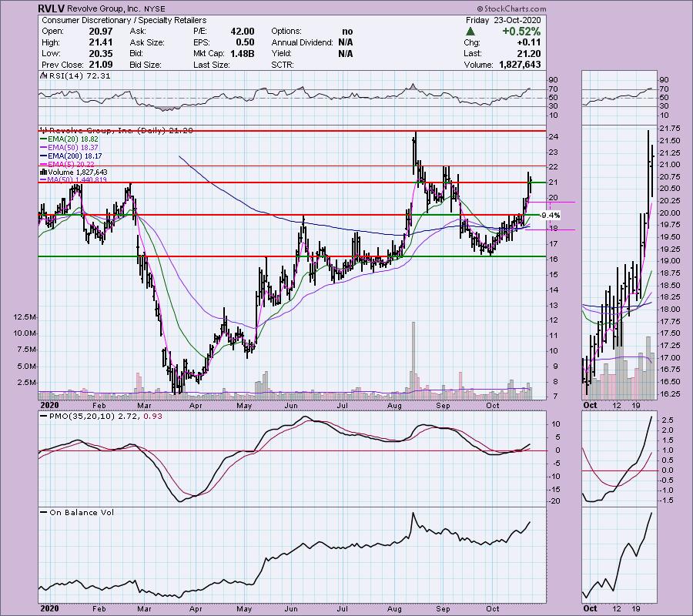Click the EMA(5) 20.22 legend entry
This screenshot has height=616, width=693.
[x=71, y=164]
